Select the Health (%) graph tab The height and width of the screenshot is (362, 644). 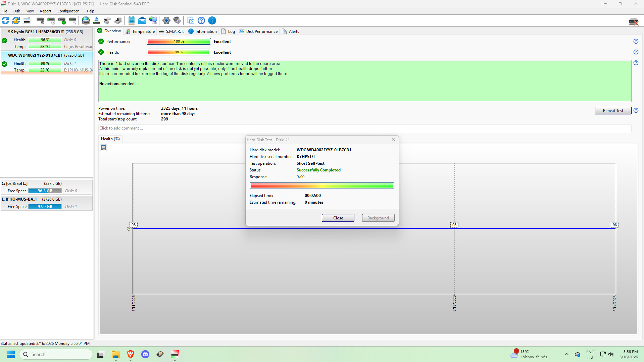point(110,139)
